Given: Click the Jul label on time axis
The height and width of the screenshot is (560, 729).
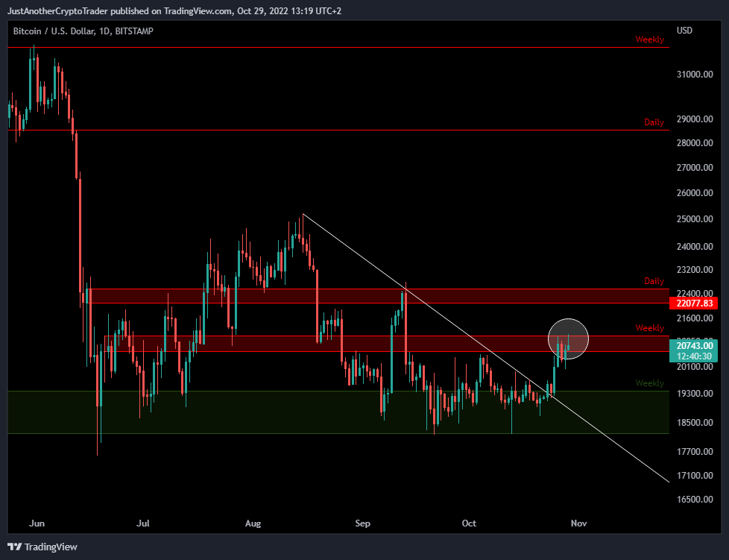Looking at the screenshot, I should click(142, 523).
